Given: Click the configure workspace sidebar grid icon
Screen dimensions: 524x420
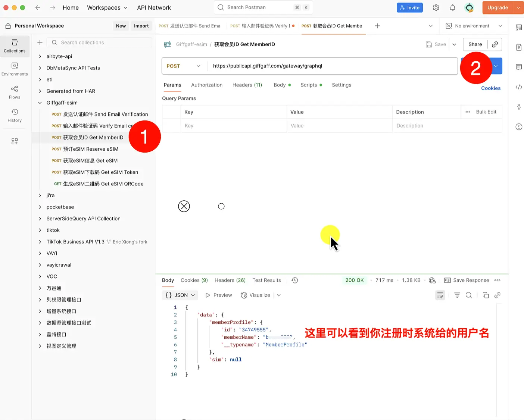Looking at the screenshot, I should click(15, 141).
